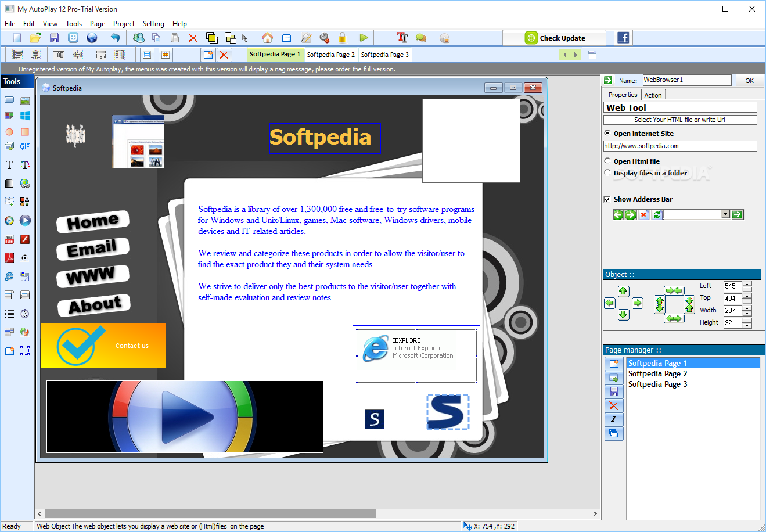The height and width of the screenshot is (532, 766).
Task: Move object up with green up arrow
Action: click(x=623, y=291)
